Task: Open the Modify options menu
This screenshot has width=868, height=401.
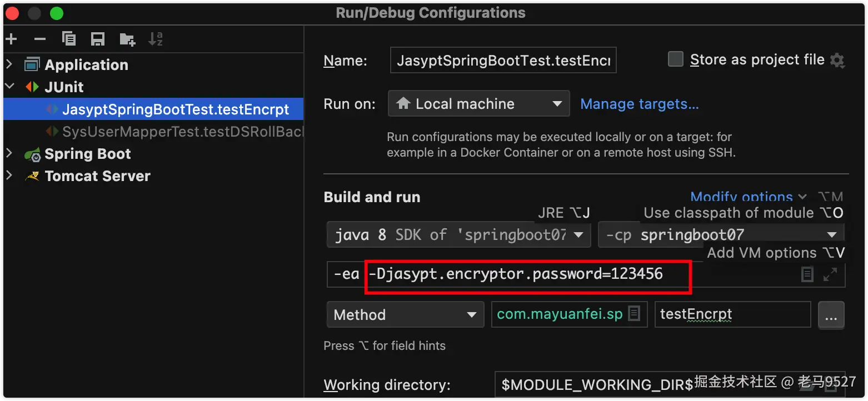Action: 748,197
